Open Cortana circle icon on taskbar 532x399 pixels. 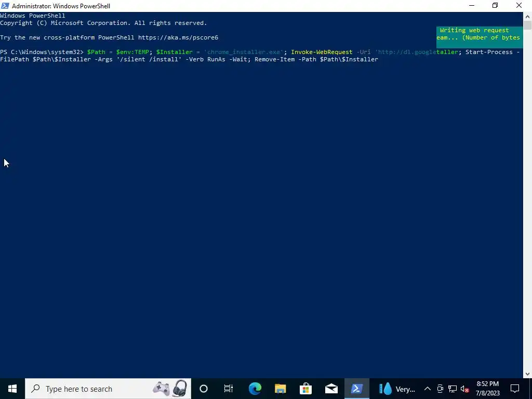[x=204, y=389]
